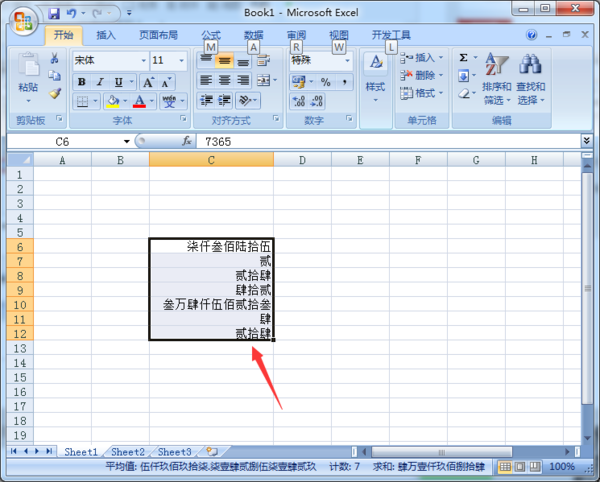
Task: Open the 页面布局 ribbon tab
Action: coord(158,35)
